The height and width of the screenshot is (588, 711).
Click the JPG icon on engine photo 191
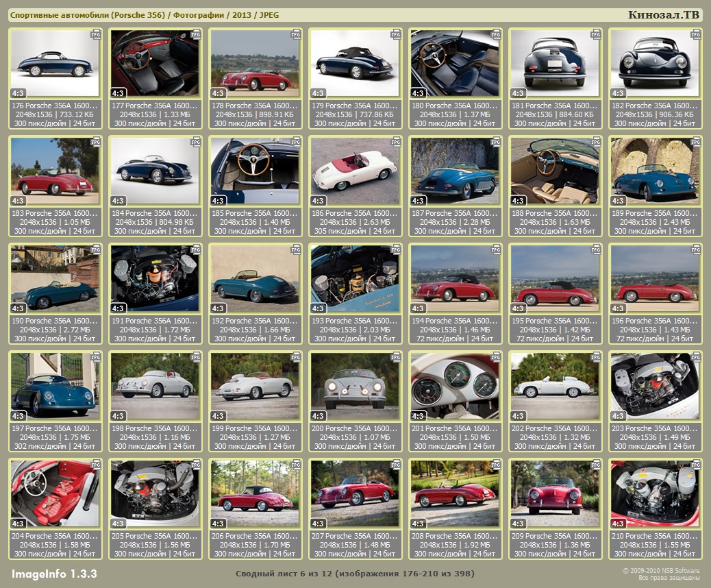(x=195, y=249)
